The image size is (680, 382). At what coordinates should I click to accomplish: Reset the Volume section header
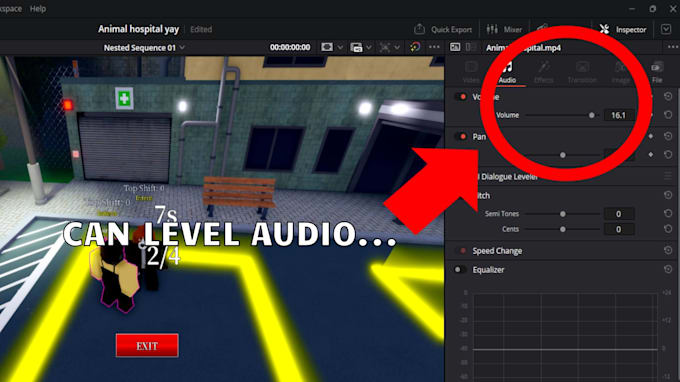[x=668, y=96]
